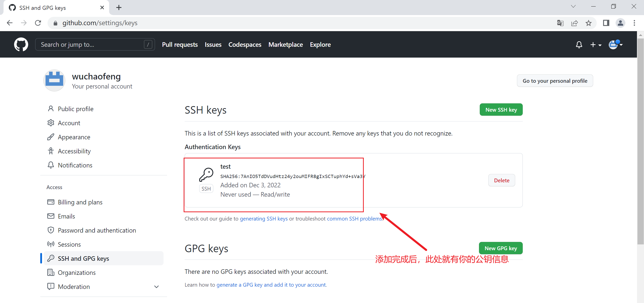Click the address bar URL
This screenshot has width=644, height=303.
[x=100, y=23]
